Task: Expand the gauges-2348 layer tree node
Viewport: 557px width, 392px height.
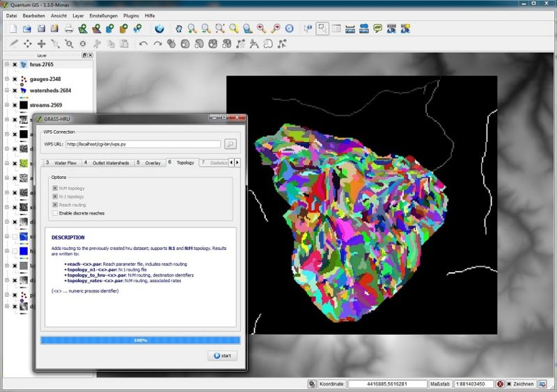Action: 6,79
